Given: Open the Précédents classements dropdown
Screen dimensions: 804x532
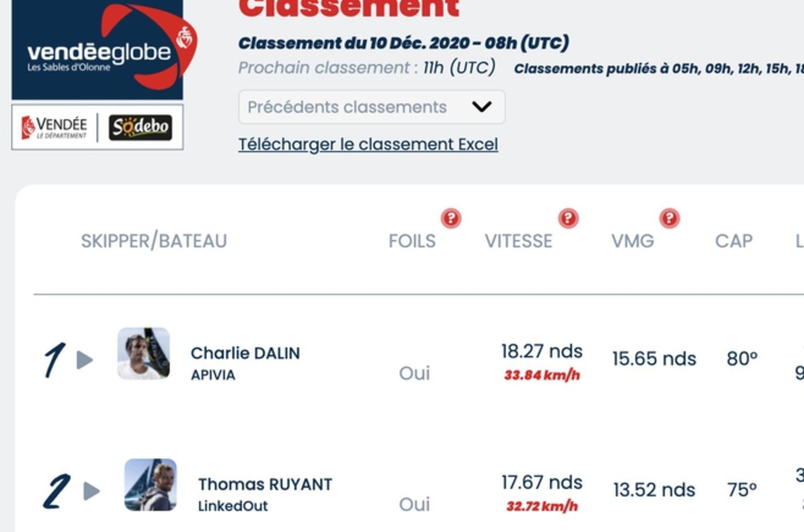Looking at the screenshot, I should (x=372, y=107).
